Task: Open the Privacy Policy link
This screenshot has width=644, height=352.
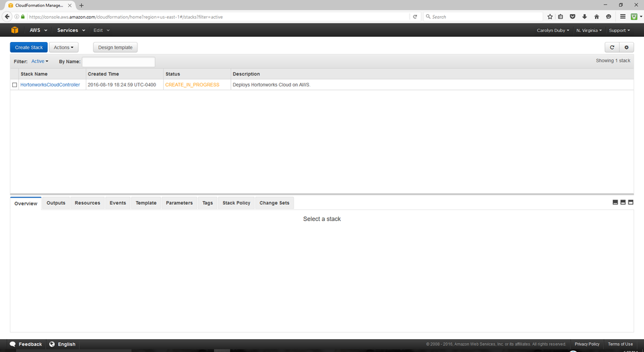Action: (587, 344)
